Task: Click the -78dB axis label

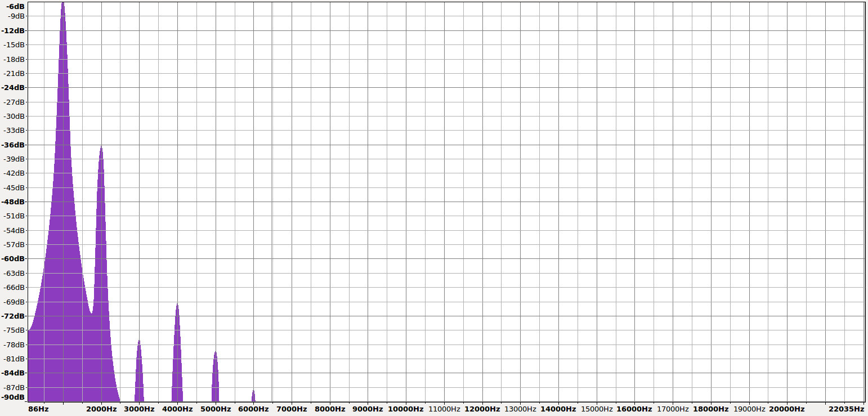Action: click(14, 345)
